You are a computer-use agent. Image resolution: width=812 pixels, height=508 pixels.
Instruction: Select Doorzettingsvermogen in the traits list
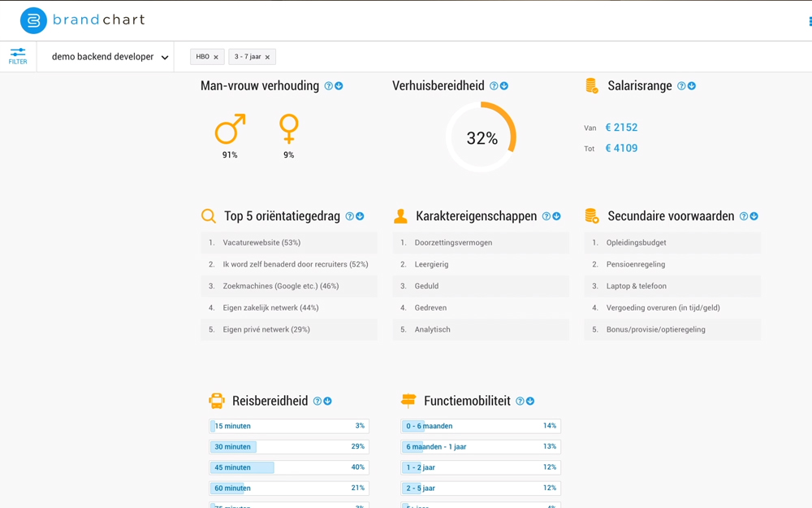click(481, 242)
